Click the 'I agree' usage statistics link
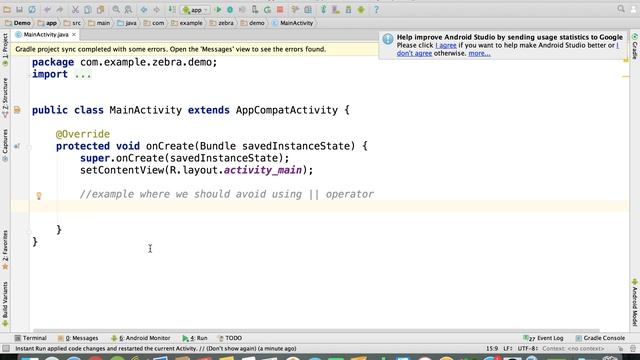 point(446,45)
